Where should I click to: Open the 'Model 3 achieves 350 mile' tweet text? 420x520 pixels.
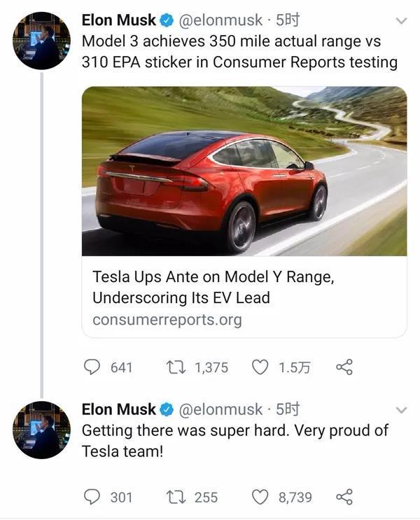tap(239, 52)
